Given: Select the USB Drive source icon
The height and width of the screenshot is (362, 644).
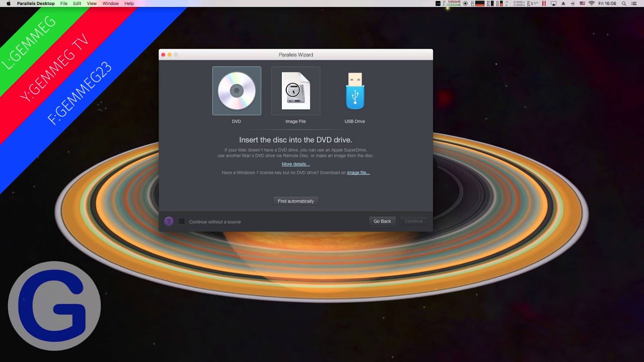Looking at the screenshot, I should pyautogui.click(x=355, y=91).
